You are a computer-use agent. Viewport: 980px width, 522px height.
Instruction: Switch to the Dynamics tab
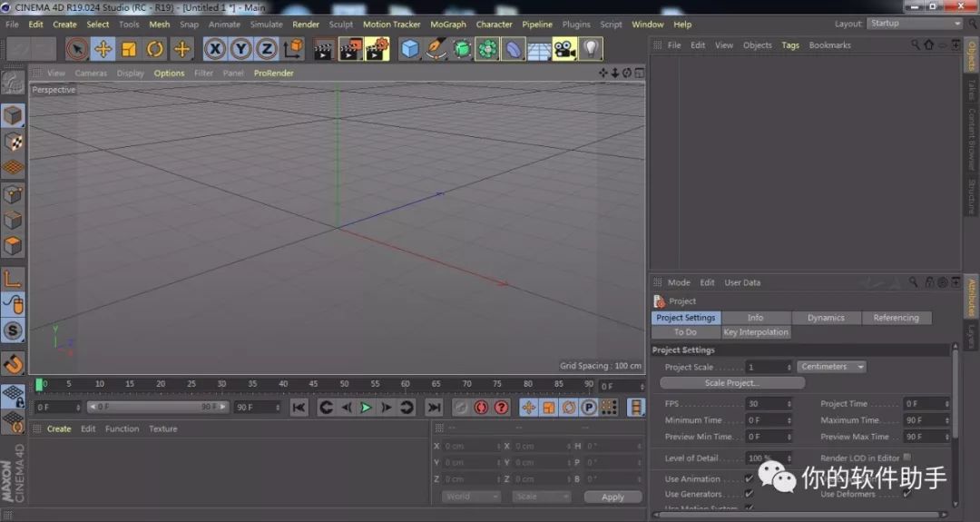826,318
